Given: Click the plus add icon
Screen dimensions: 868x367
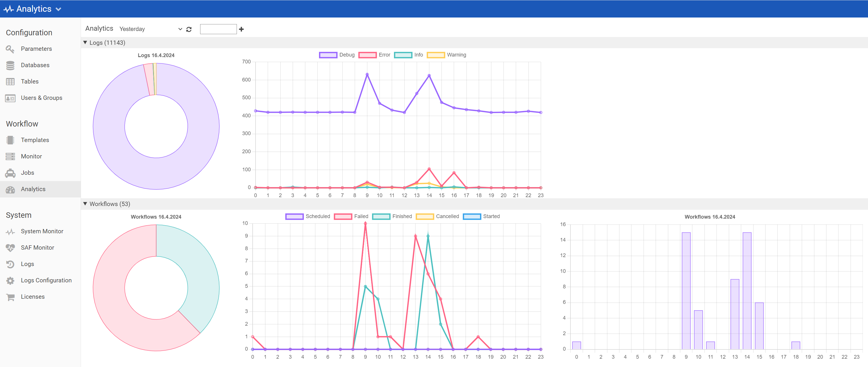Looking at the screenshot, I should coord(241,29).
